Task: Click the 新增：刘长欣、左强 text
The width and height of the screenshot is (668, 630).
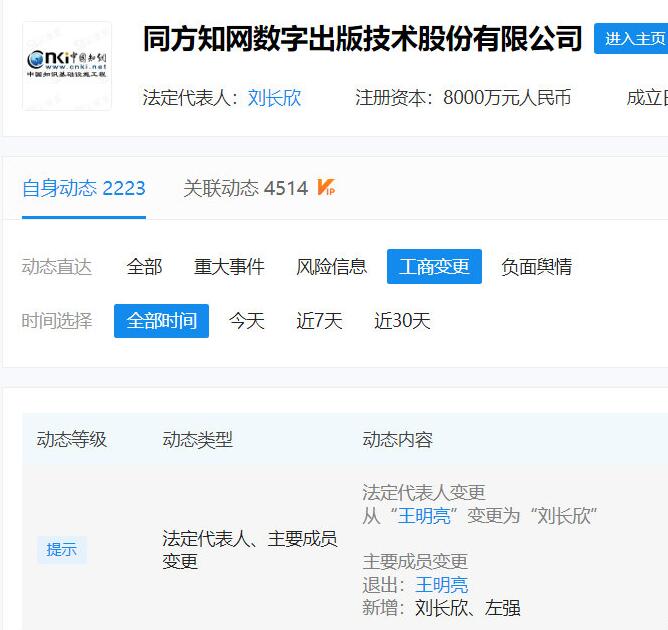Action: (x=441, y=608)
